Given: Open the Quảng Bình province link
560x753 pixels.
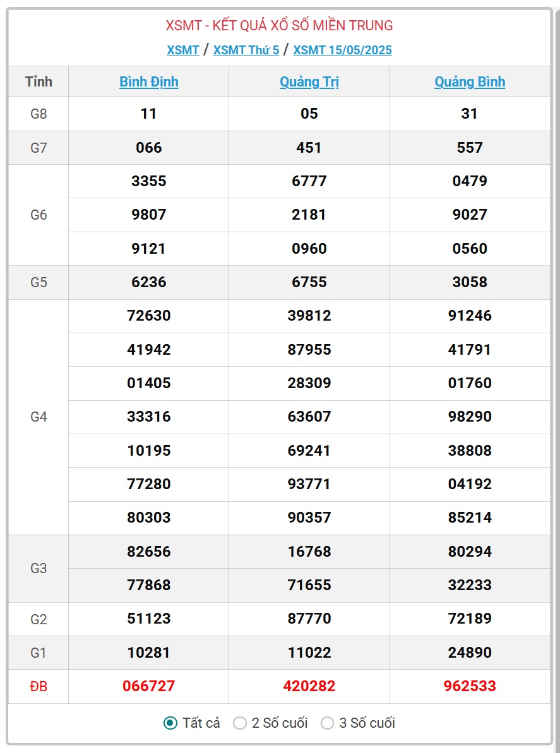Looking at the screenshot, I should tap(470, 82).
